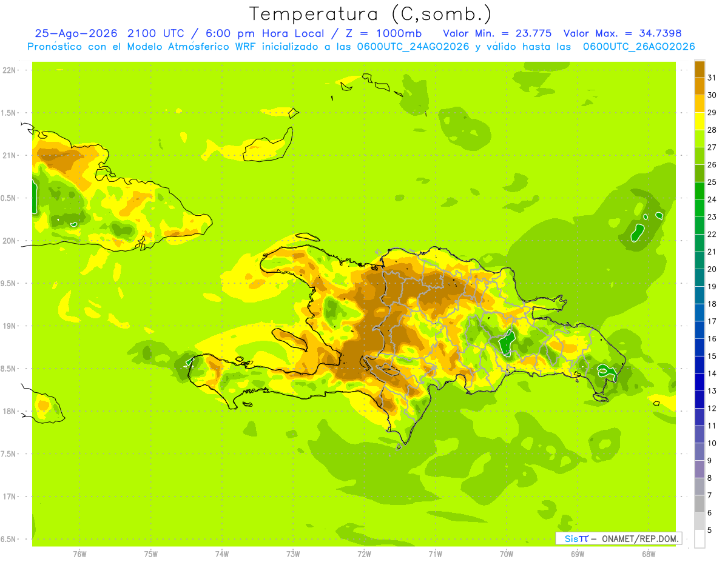Click the '17N' latitude axis label
The width and height of the screenshot is (728, 562).
[9, 497]
